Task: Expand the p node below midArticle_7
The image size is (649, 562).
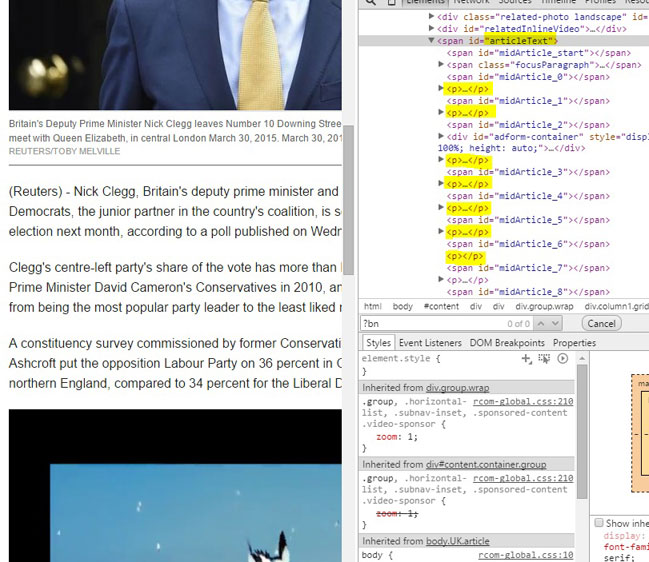Action: click(x=441, y=279)
